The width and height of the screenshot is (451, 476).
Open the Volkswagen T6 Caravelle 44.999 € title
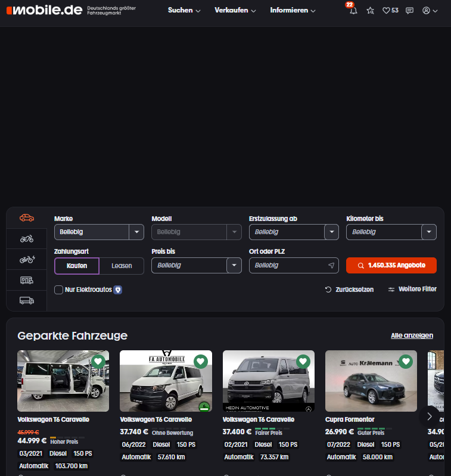point(54,419)
